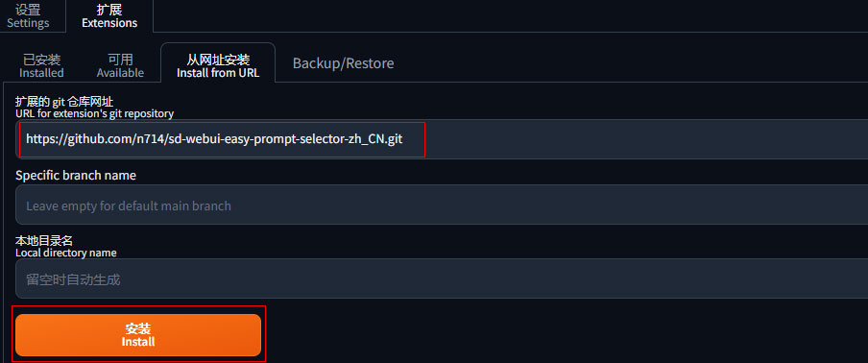The image size is (868, 363).
Task: Select the Extensions tab
Action: [x=109, y=16]
